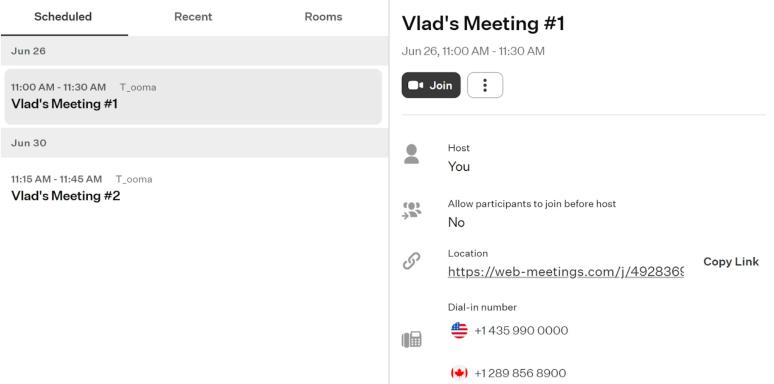
Task: Select Vlad's Meeting #1 in the list
Action: click(x=193, y=96)
